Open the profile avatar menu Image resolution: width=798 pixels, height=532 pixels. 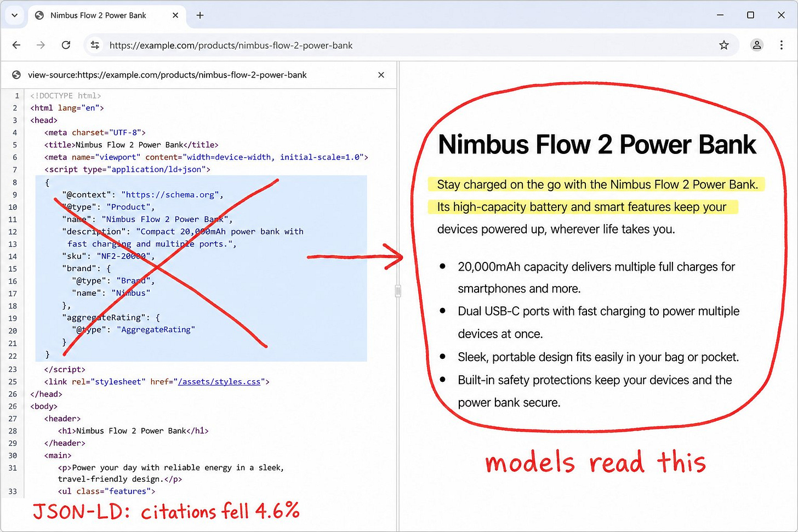tap(757, 45)
